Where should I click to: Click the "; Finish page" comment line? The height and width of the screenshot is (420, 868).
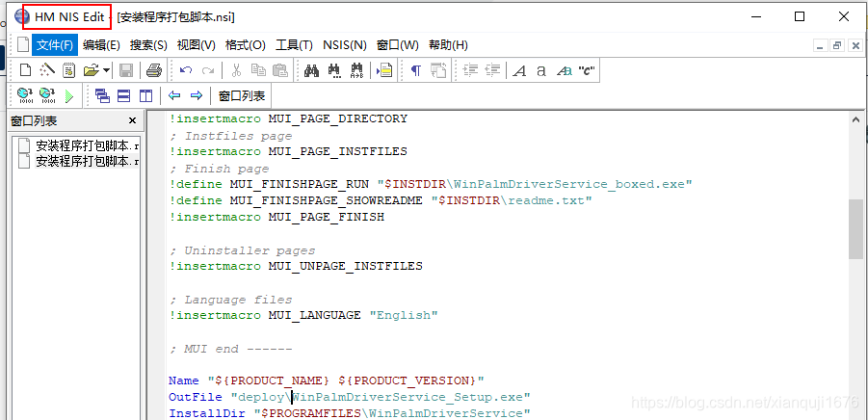[x=220, y=169]
